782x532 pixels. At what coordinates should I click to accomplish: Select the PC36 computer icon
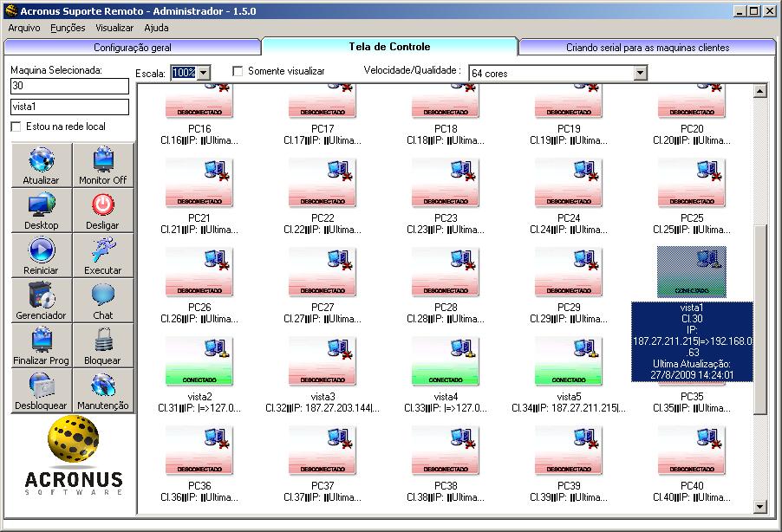pyautogui.click(x=199, y=451)
